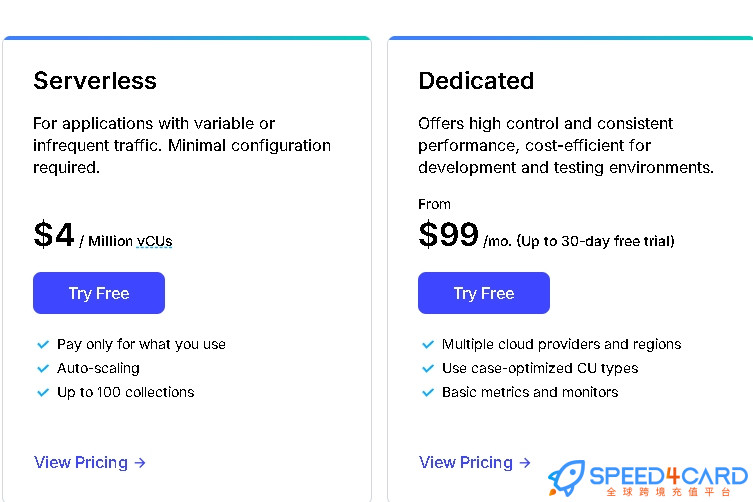Click the arrow icon next to Dedicated View Pricing
The image size is (753, 502).
(525, 463)
